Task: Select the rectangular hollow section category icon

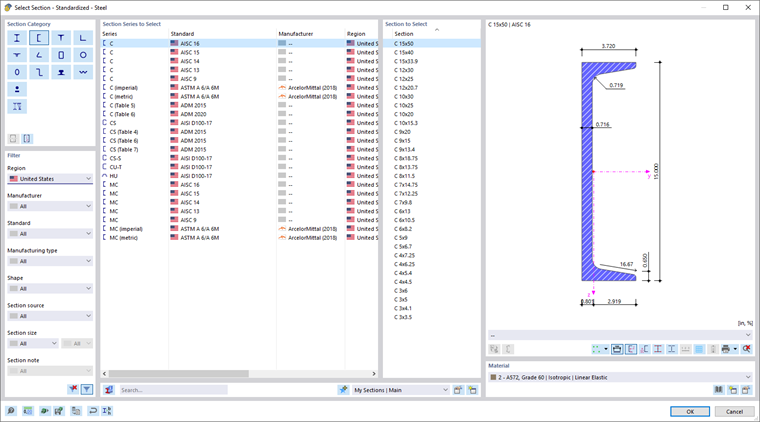Action: [61, 55]
